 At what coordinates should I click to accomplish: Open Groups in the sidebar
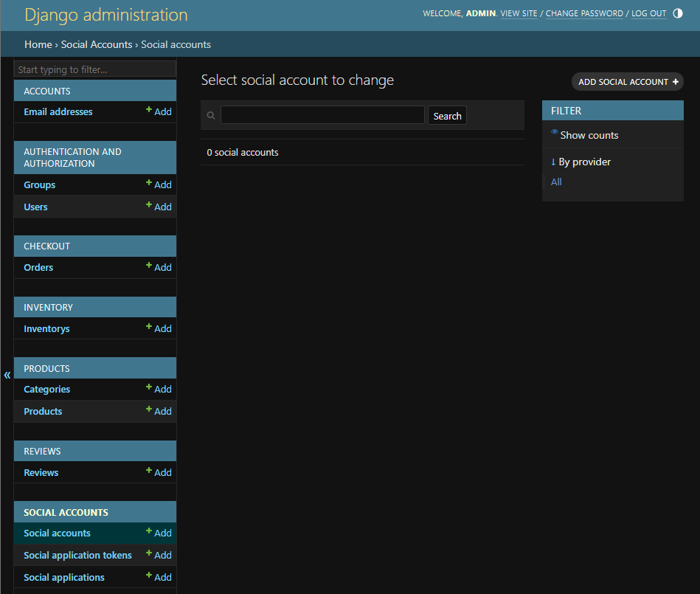point(39,185)
